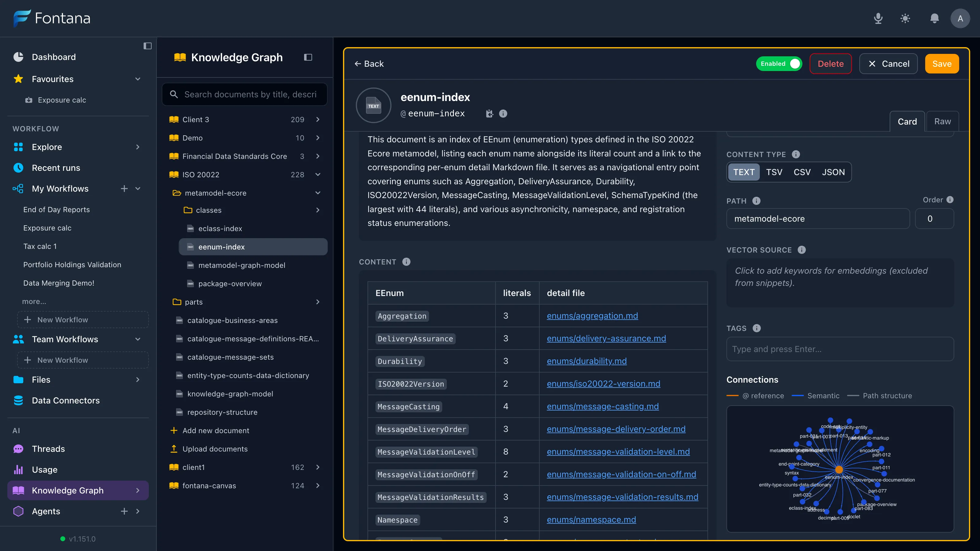Collapse main sidebar panel icon
Viewport: 980px width, 551px height.
pyautogui.click(x=148, y=46)
